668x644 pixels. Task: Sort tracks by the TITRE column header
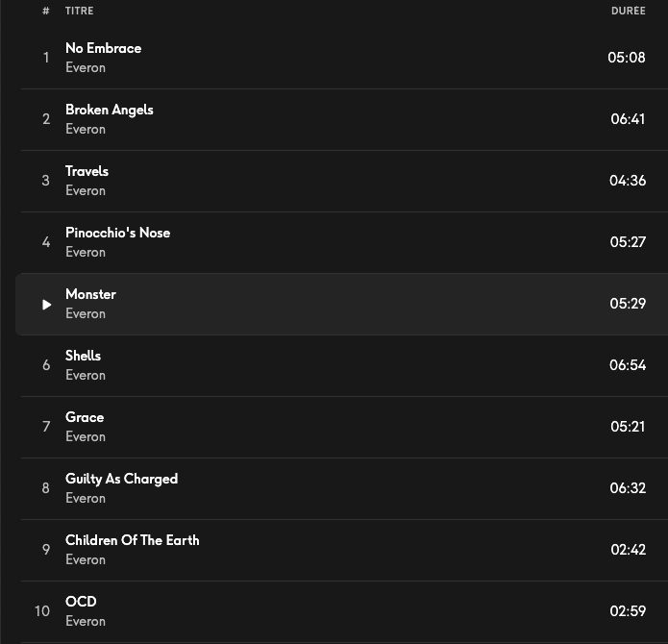point(80,11)
